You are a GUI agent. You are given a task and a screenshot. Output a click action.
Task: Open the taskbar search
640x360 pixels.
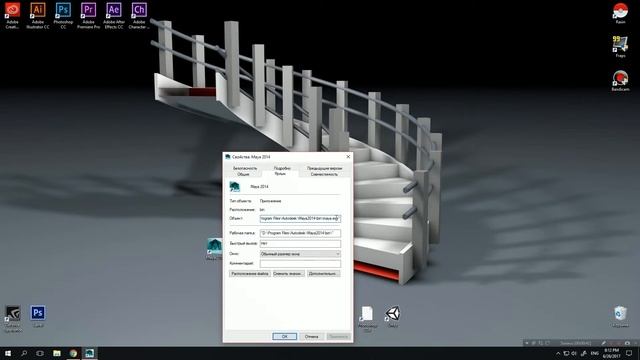(24, 353)
